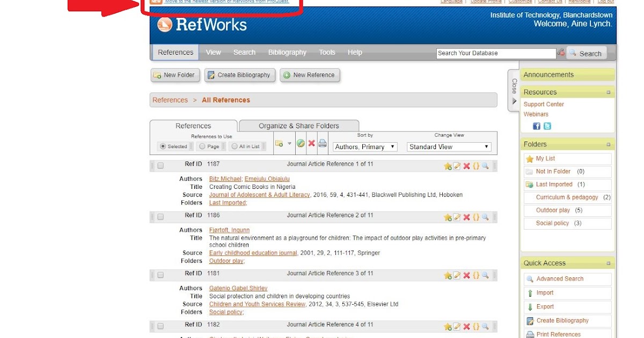The width and height of the screenshot is (644, 338).
Task: Open the citation braces icon for reference 1181
Action: [x=475, y=275]
